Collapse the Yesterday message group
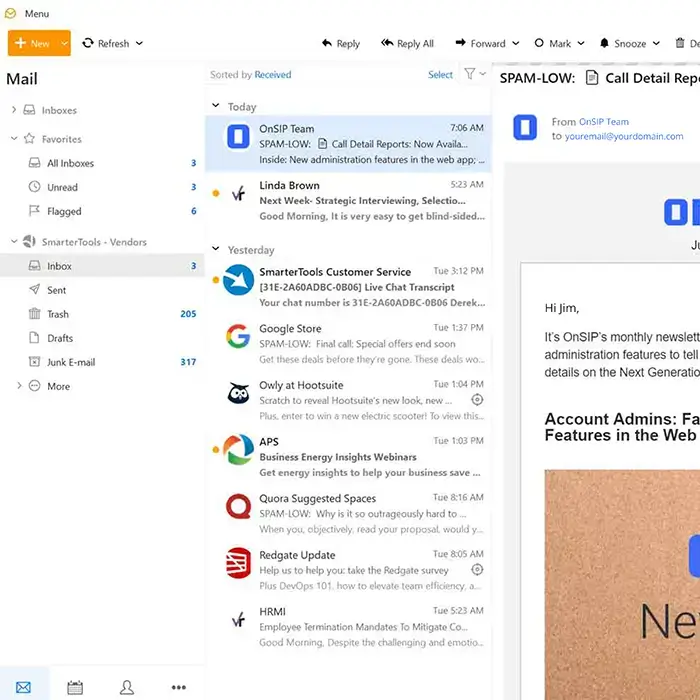This screenshot has width=700, height=700. [x=216, y=249]
